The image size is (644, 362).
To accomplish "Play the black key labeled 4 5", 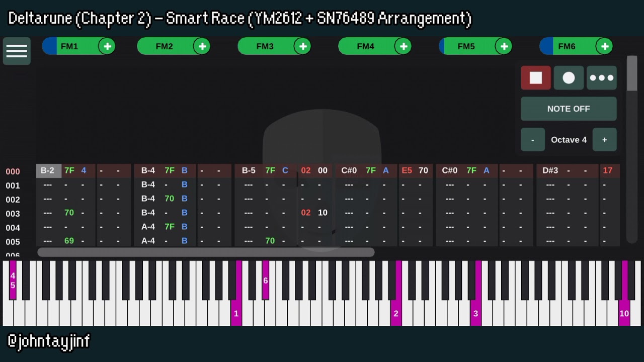I will click(x=13, y=280).
